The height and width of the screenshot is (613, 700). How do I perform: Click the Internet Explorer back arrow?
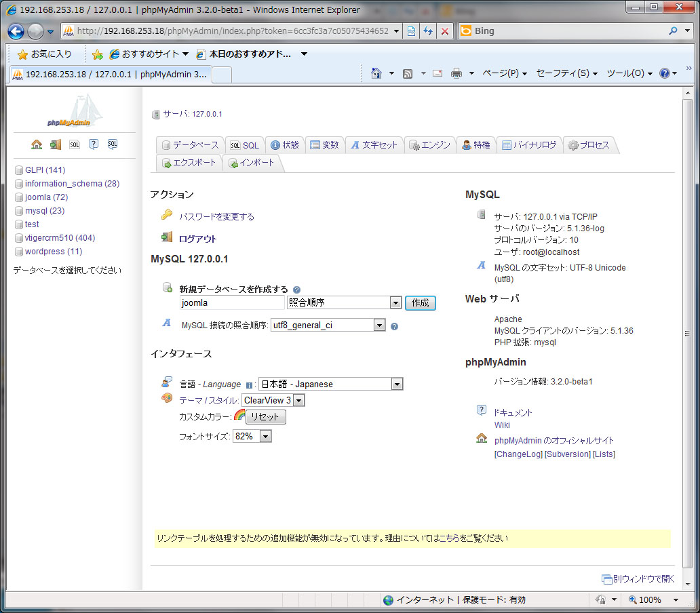[16, 31]
